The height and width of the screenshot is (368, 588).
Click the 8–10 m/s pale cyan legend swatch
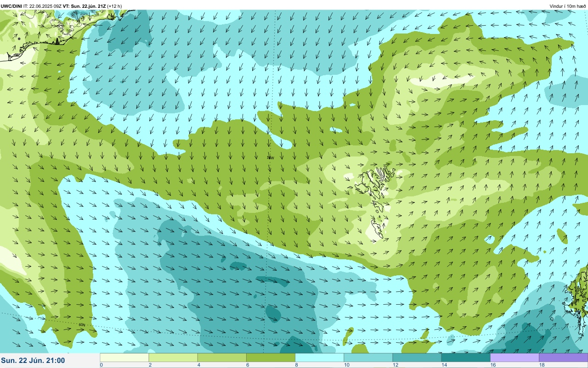pos(319,357)
